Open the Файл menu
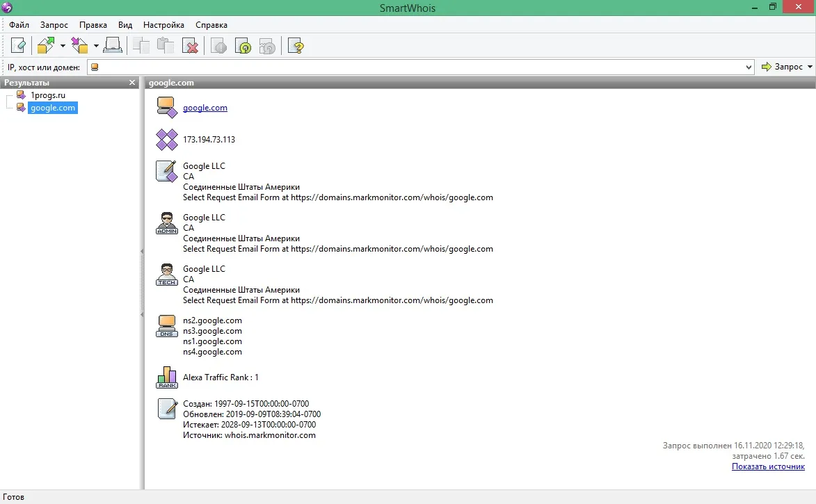Viewport: 816px width, 504px height. [19, 25]
